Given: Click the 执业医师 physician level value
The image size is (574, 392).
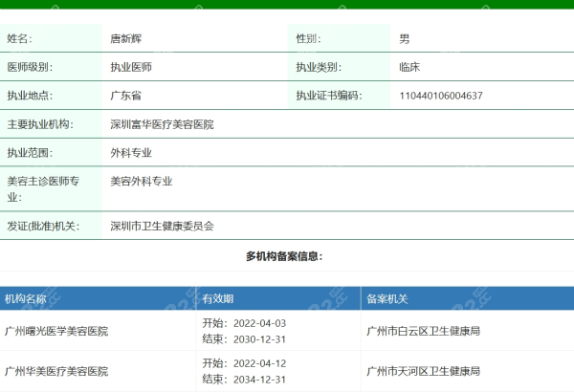Looking at the screenshot, I should pyautogui.click(x=131, y=68).
